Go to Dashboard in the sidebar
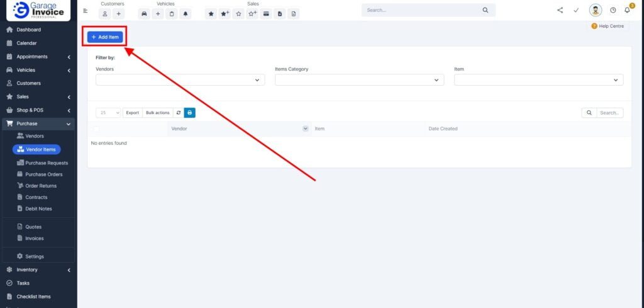Image resolution: width=644 pixels, height=308 pixels. coord(28,30)
